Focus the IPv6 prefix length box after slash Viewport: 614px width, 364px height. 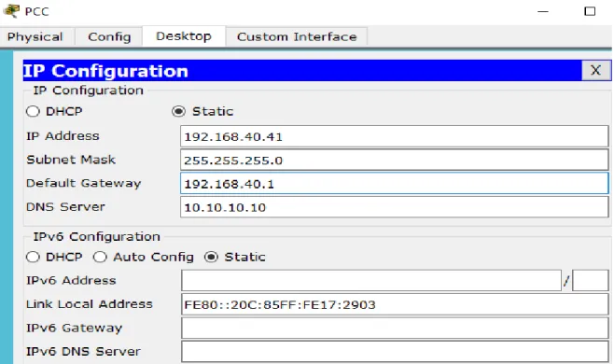click(590, 281)
